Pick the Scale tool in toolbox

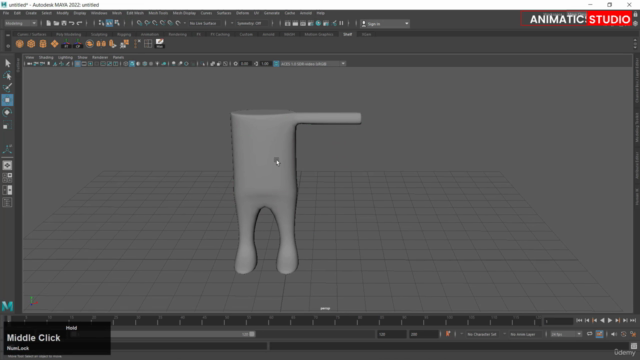(x=7, y=125)
